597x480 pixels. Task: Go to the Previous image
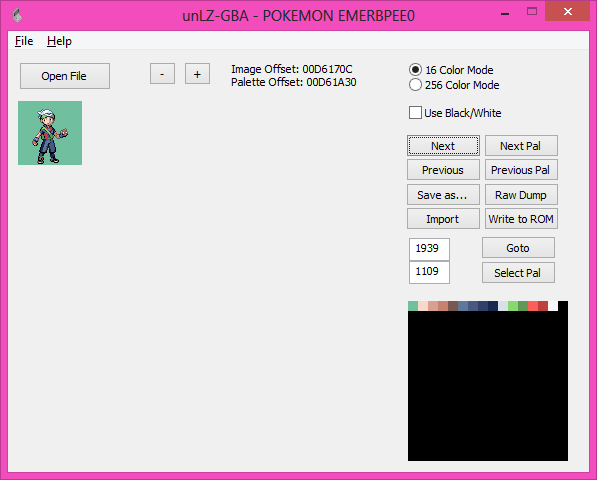coord(443,170)
